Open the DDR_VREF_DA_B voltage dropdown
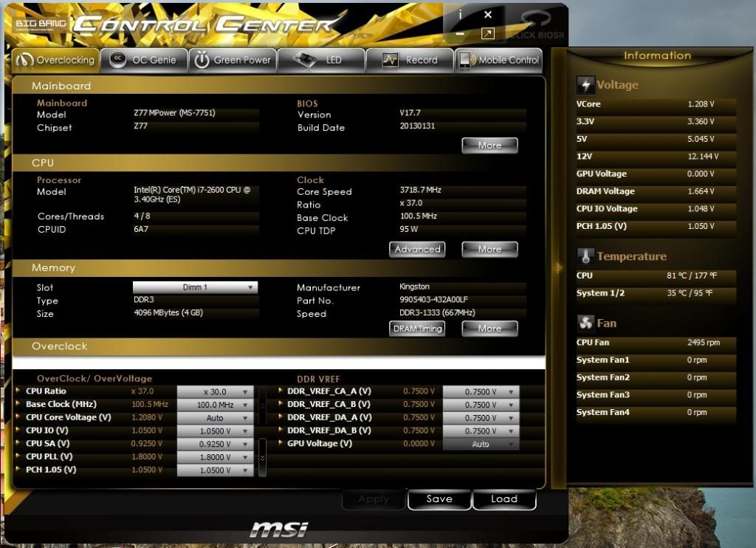Viewport: 756px width, 548px height. 481,431
